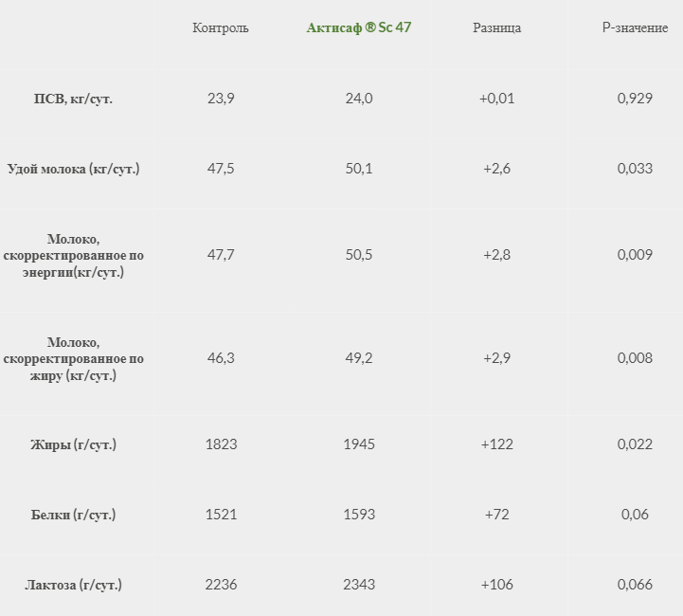Click the Белки (г/сут.) row label
This screenshot has height=616, width=683.
click(73, 515)
